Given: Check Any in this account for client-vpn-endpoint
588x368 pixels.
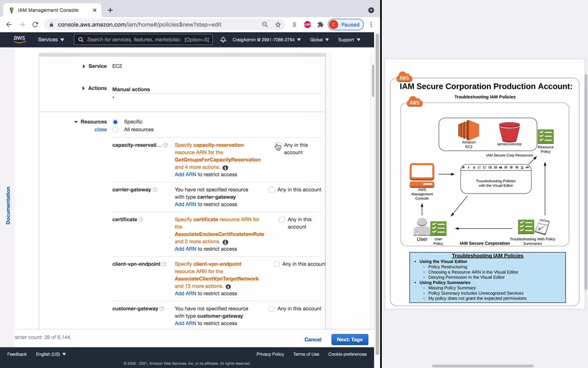Looking at the screenshot, I should click(x=276, y=264).
